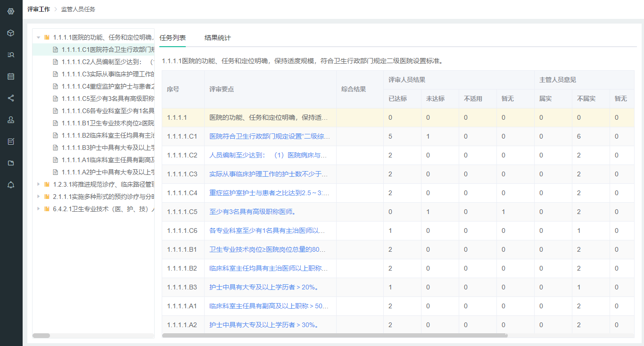
Task: Click the folder icon of node 2.1.1.1
Action: [x=47, y=197]
